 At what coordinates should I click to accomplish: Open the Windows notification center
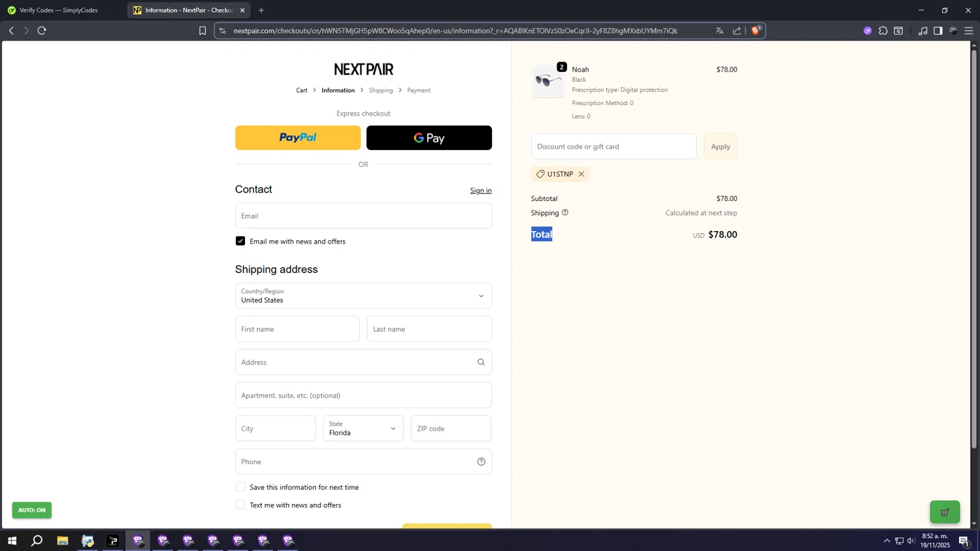pyautogui.click(x=964, y=541)
